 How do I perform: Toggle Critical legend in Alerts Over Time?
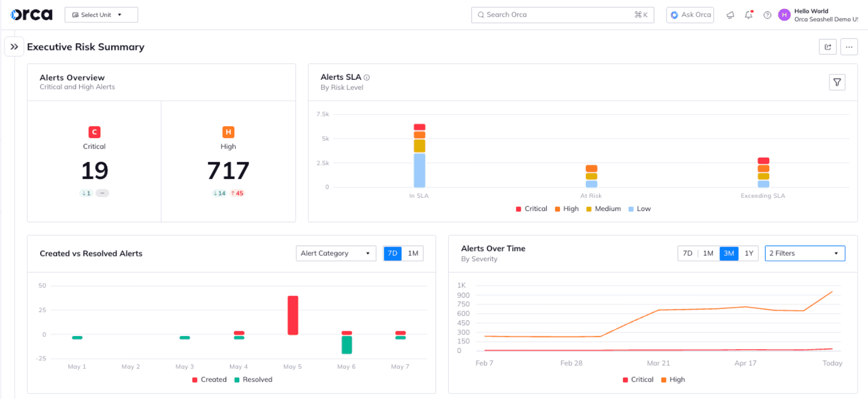[x=638, y=379]
